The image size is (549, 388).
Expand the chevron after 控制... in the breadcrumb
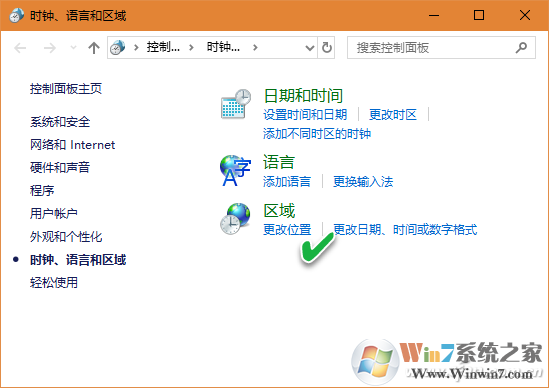click(x=191, y=47)
